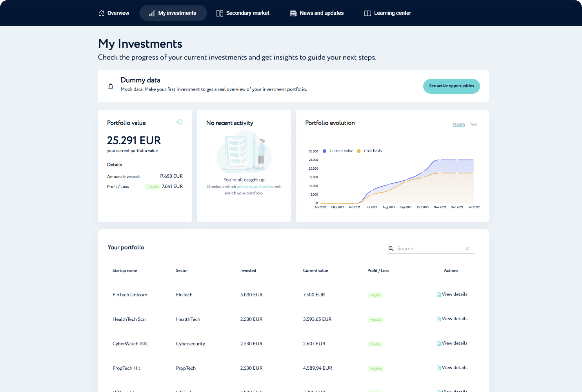The width and height of the screenshot is (582, 392).
Task: Click the 4.589,94 EUR current value cell
Action: tap(318, 368)
